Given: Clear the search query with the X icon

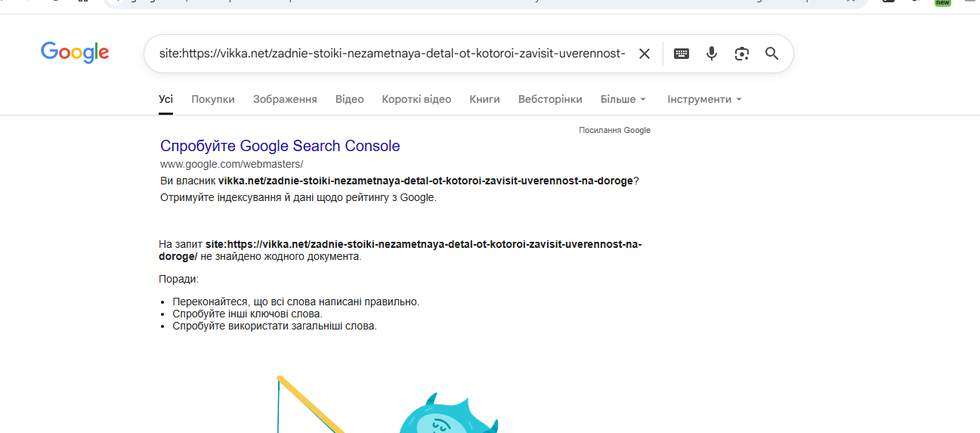Looking at the screenshot, I should click(x=644, y=54).
